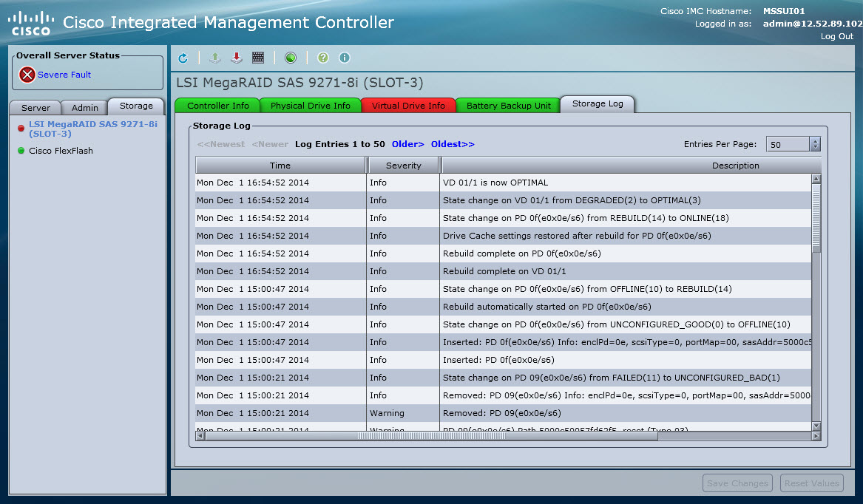Screen dimensions: 863x504
Task: Select the 'OFFLINE(10) to REBUILD(14)' log entry
Action: pos(504,289)
